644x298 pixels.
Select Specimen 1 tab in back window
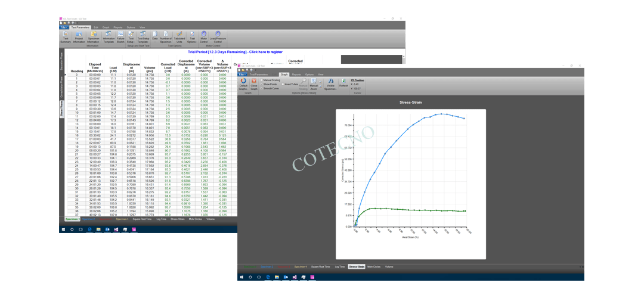(x=72, y=219)
